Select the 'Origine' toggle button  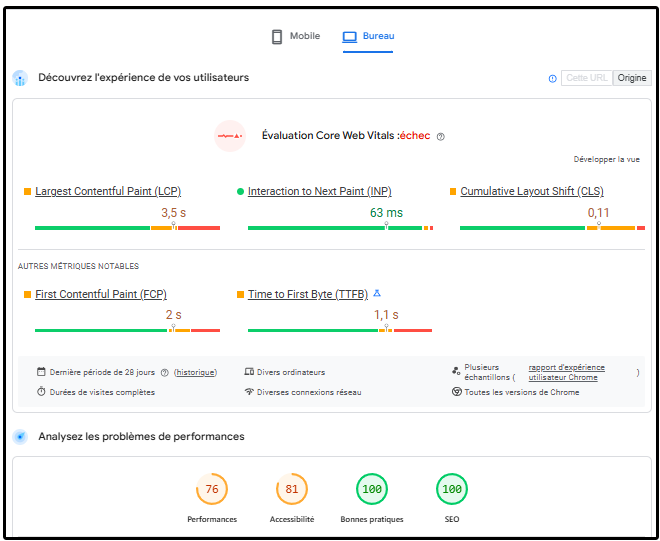(x=631, y=78)
